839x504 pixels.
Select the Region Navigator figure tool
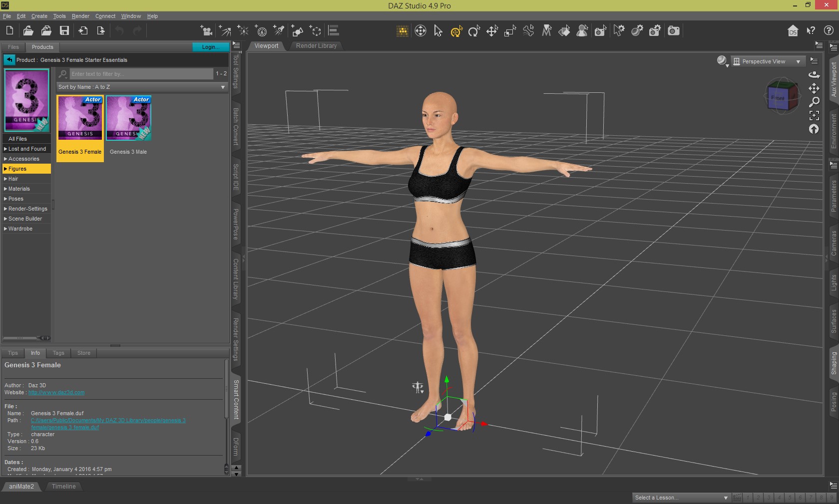click(582, 31)
